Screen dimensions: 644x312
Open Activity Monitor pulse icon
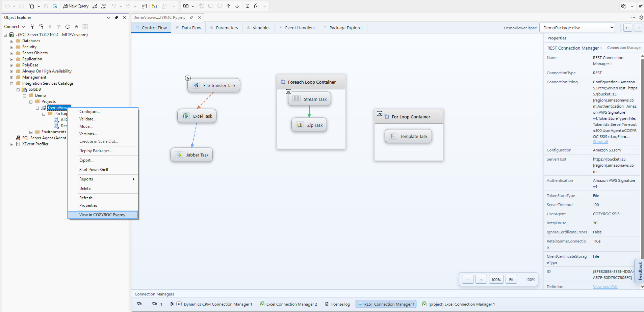point(76,27)
